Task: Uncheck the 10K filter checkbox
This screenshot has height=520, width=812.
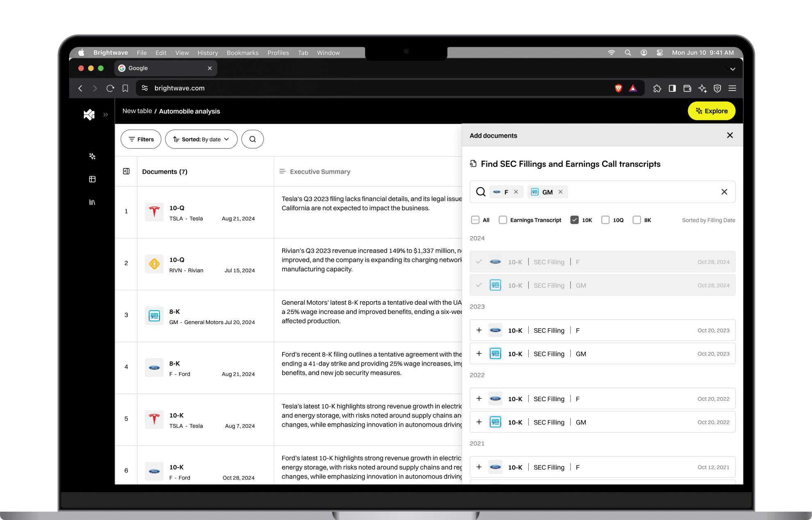Action: 575,220
